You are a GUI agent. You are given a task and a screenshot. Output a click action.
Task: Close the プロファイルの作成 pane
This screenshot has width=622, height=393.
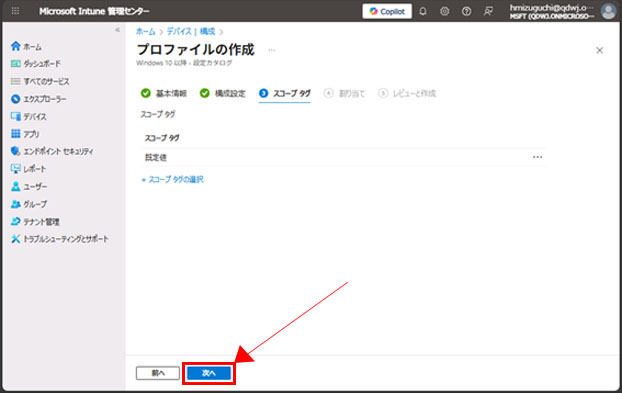click(599, 50)
